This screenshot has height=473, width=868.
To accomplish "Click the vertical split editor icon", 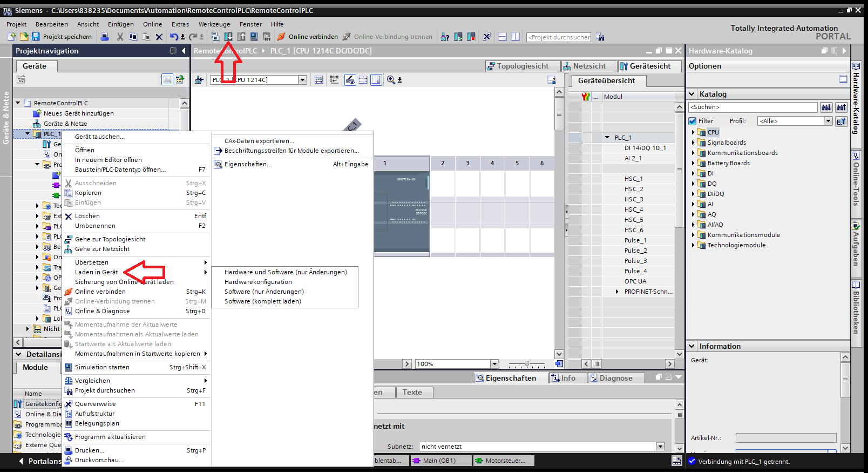I will [516, 37].
